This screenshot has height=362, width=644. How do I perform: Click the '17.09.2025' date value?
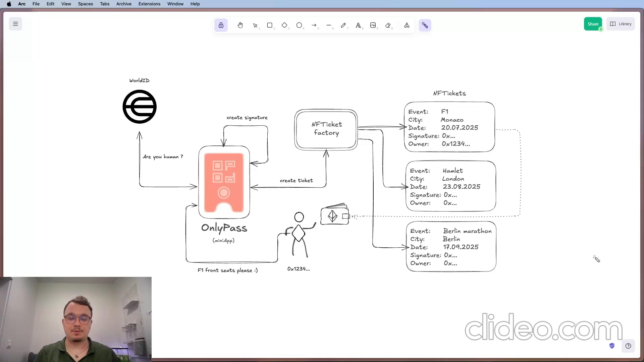(461, 247)
